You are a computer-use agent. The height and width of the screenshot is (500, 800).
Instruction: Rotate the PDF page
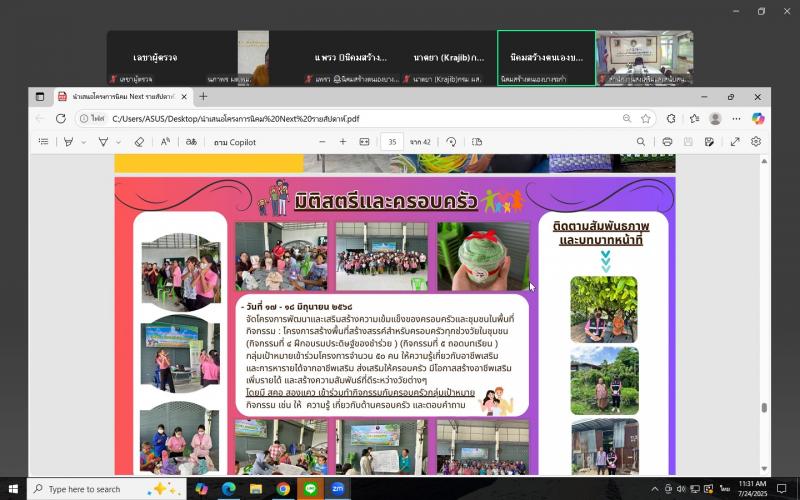451,142
